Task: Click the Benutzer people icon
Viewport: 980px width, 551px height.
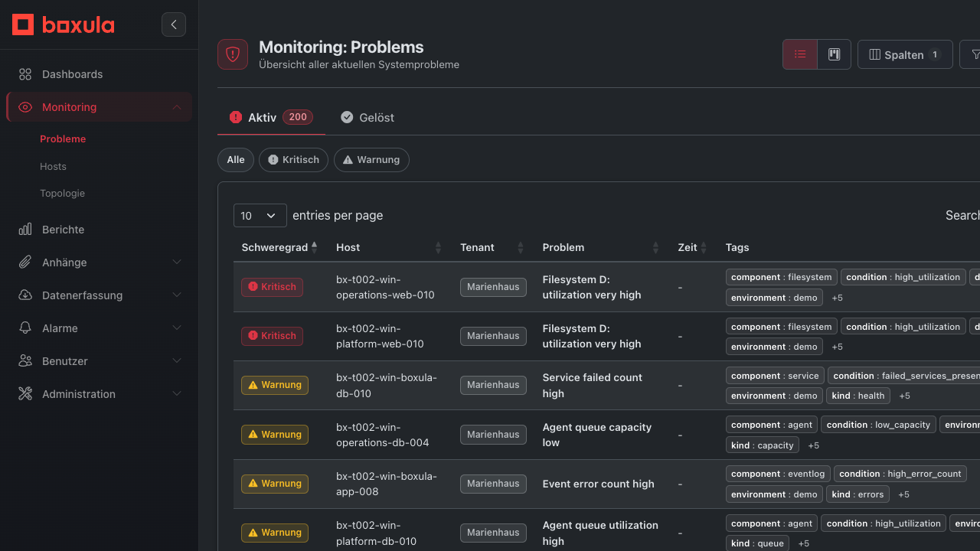Action: point(25,361)
